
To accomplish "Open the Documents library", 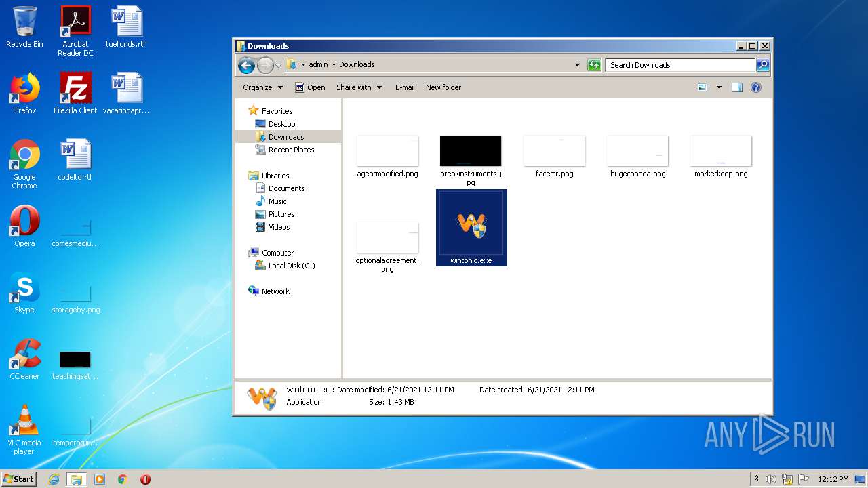I will [280, 188].
